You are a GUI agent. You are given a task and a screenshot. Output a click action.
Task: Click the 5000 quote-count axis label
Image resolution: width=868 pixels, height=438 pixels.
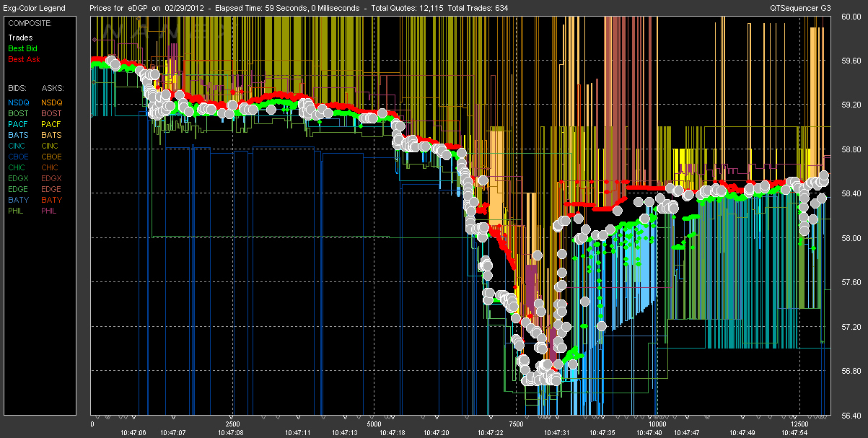click(374, 424)
